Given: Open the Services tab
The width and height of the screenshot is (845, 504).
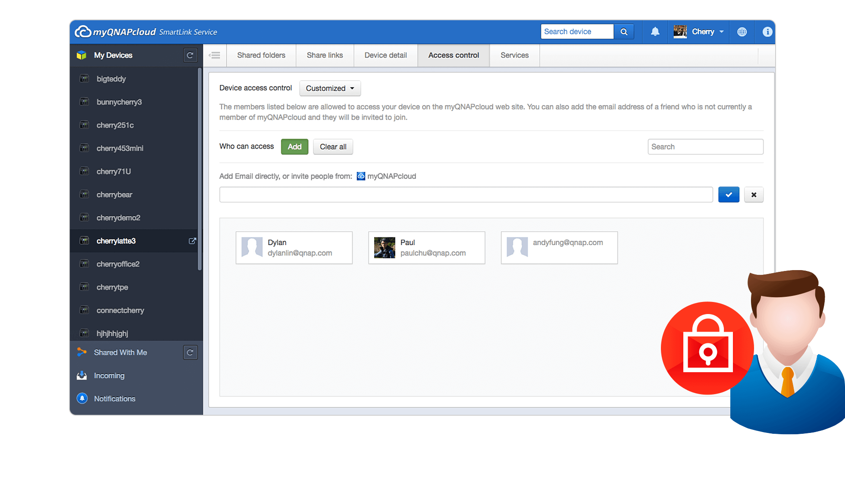Looking at the screenshot, I should pos(514,55).
